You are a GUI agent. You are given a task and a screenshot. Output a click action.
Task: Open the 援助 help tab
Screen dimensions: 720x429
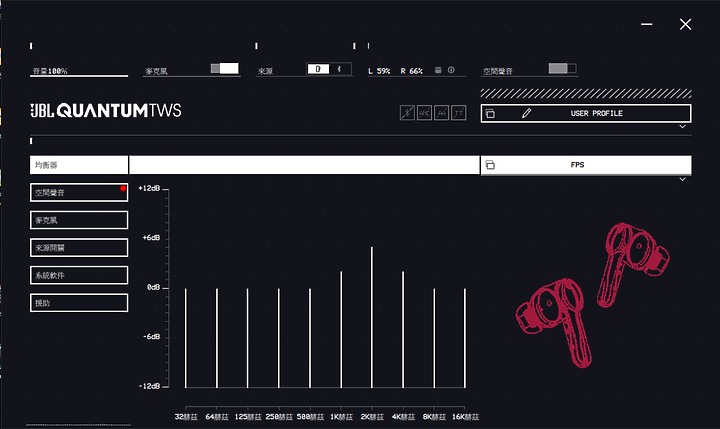click(79, 303)
